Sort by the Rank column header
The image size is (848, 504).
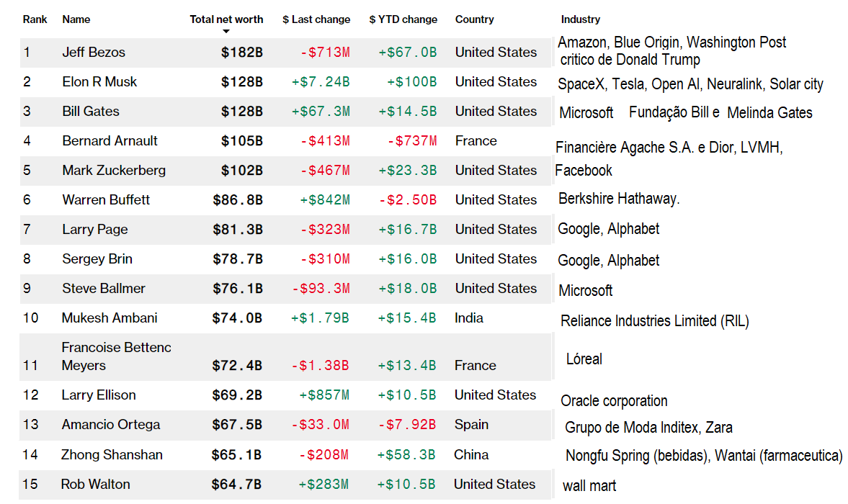click(35, 19)
